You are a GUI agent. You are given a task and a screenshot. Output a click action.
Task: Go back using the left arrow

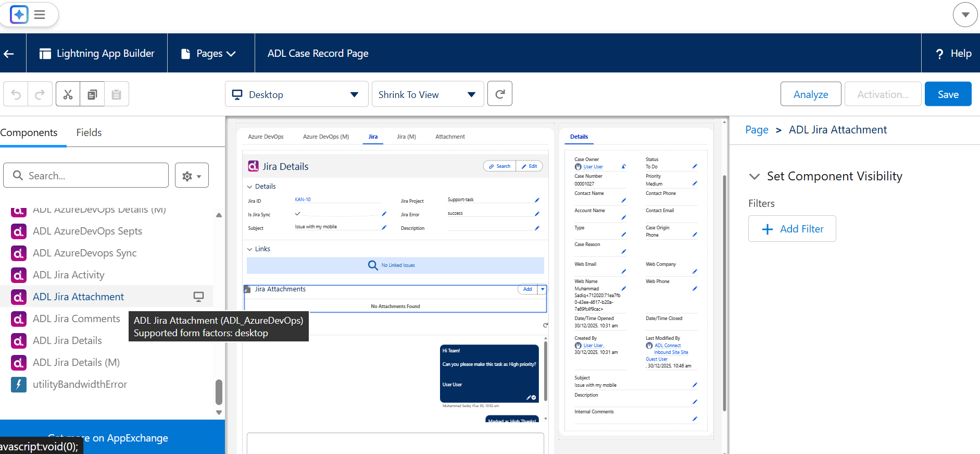(9, 53)
